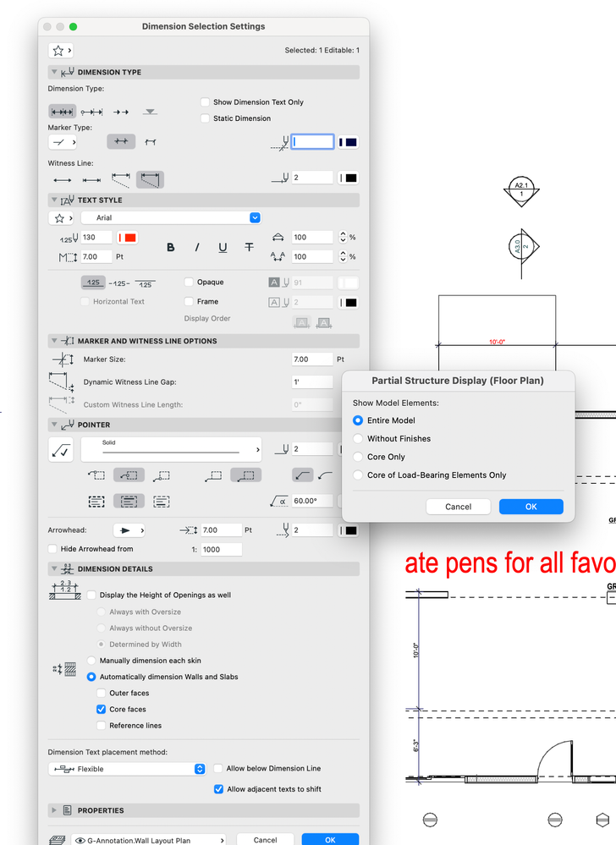Screen dimensions: 616x845
Task: Open the Solid pointer line type menu
Action: click(172, 449)
